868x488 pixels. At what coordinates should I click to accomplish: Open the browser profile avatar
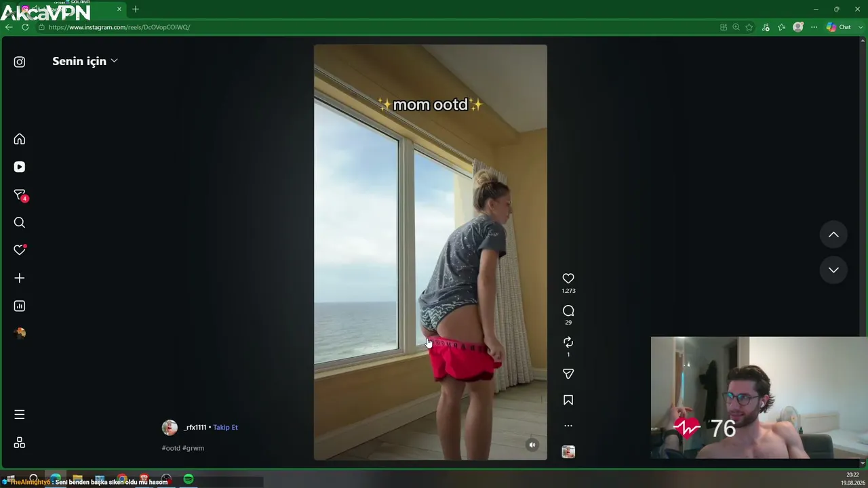coord(798,27)
